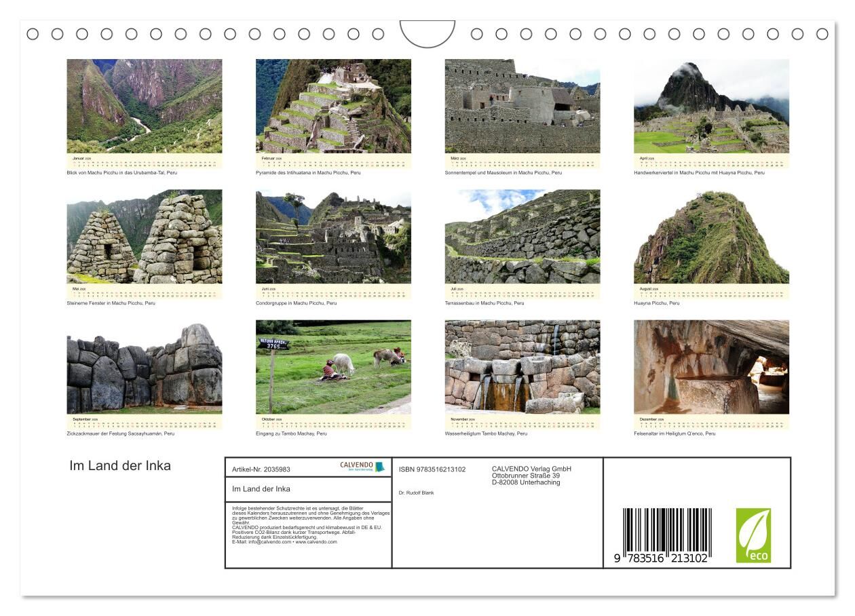The height and width of the screenshot is (616, 855).
Task: Click the author name Dr. Rudolf Blank
Action: [x=416, y=493]
